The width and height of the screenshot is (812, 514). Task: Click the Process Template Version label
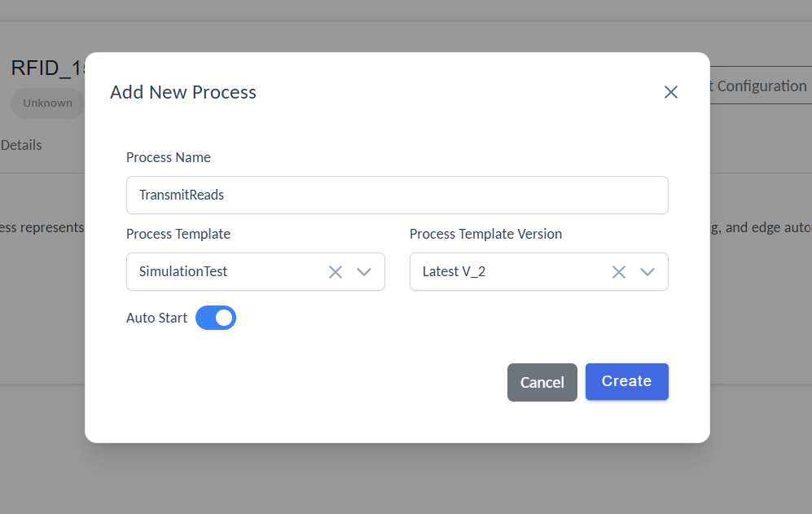click(x=485, y=234)
